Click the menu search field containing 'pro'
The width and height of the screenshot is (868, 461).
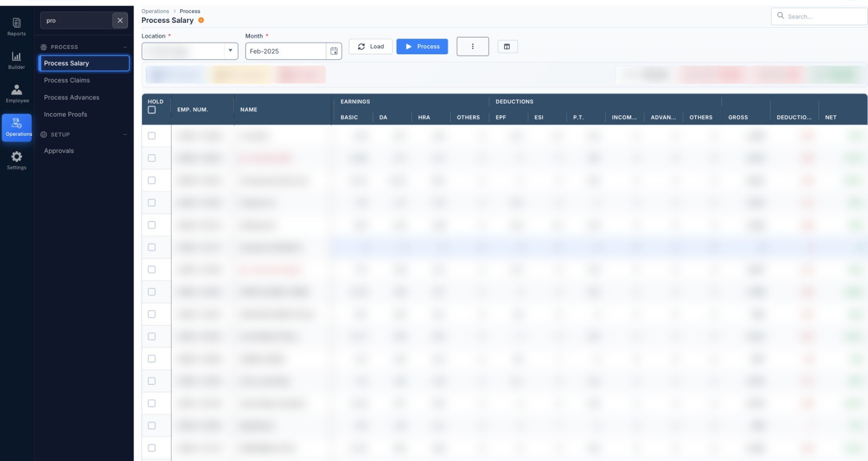[76, 21]
